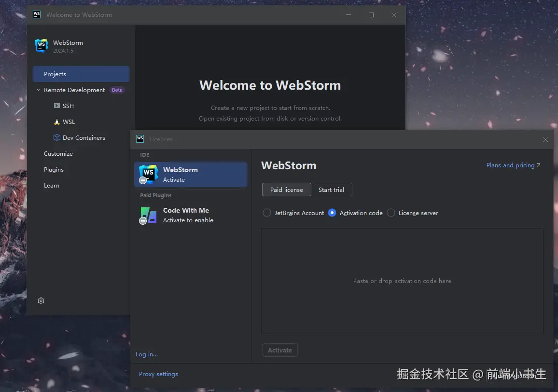Collapse the Remote Development section
Screen dimensions: 558x392
(39, 90)
